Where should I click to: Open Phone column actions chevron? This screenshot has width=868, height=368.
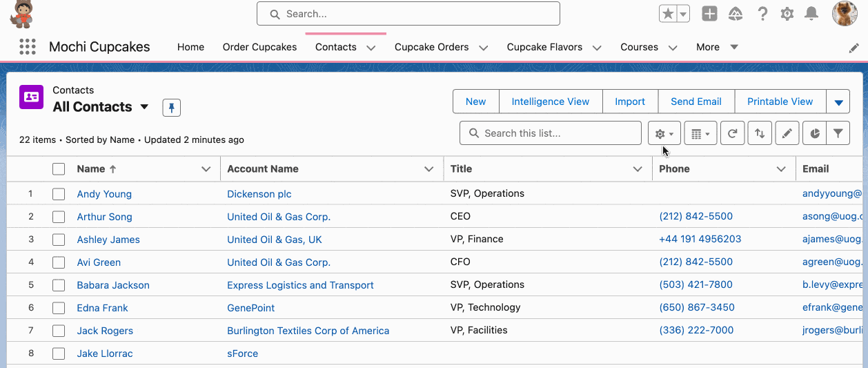click(781, 169)
